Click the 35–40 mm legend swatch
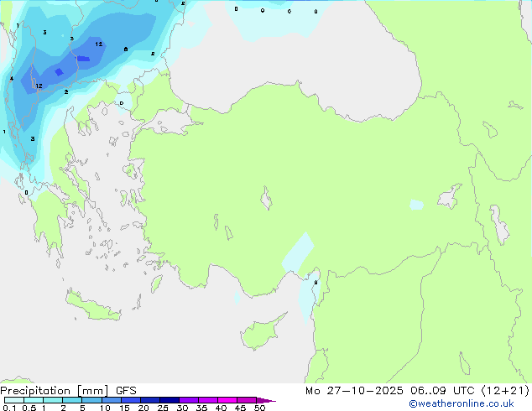Screen dimensions: 532x411 [x=208, y=400]
